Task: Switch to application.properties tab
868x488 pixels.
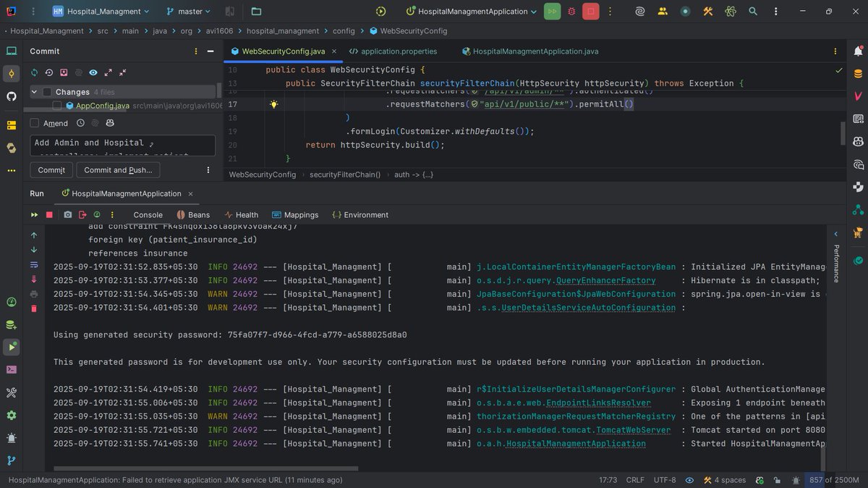Action: (393, 51)
